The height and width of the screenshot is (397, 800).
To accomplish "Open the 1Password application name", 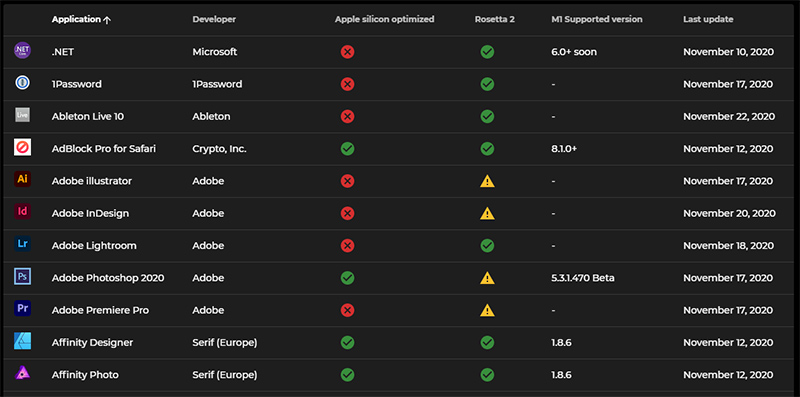I will pyautogui.click(x=77, y=84).
